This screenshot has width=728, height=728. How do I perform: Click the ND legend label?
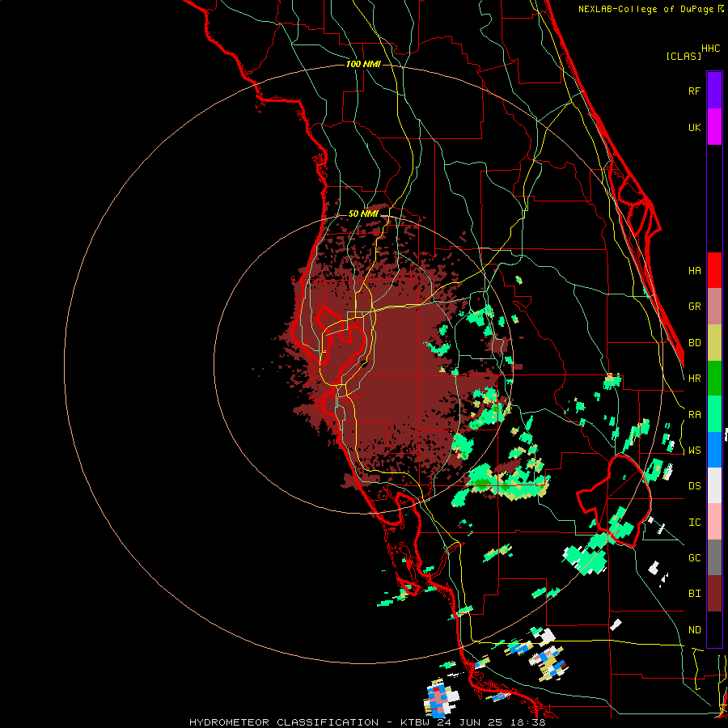click(694, 630)
